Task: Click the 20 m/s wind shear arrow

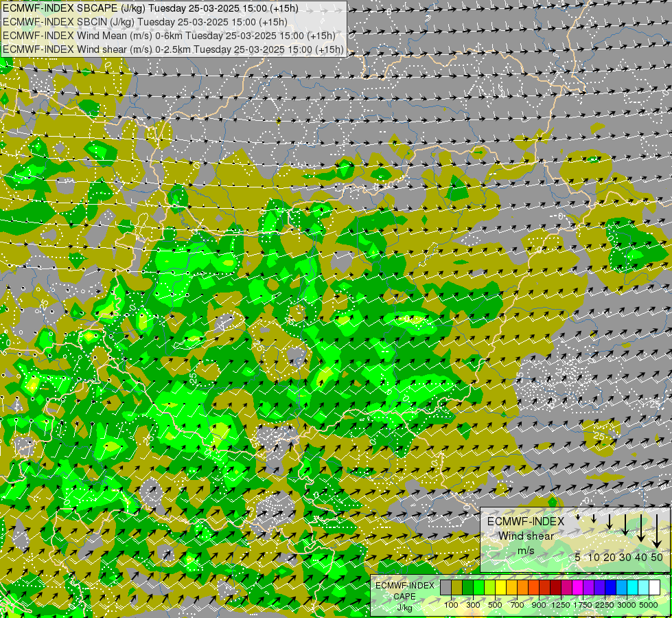Action: tap(610, 521)
